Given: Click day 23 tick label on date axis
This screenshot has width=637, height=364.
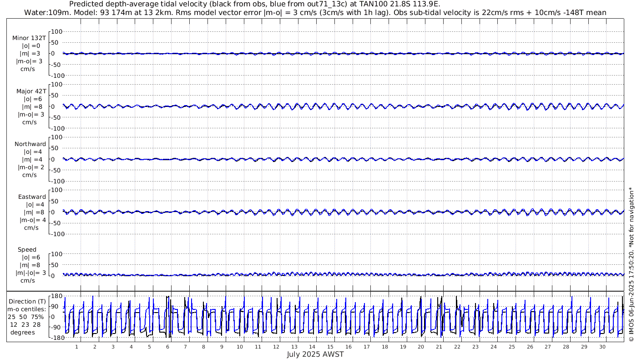Looking at the screenshot, I should (x=475, y=347).
